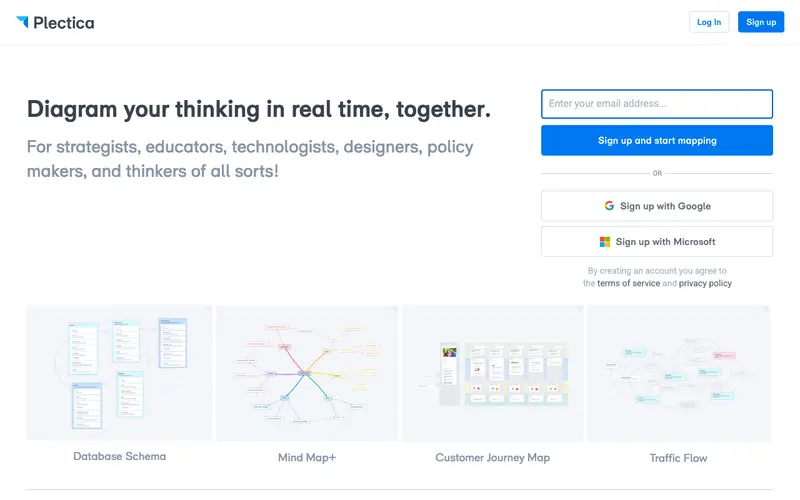
Task: Choose Sign up with Microsoft
Action: coord(657,242)
